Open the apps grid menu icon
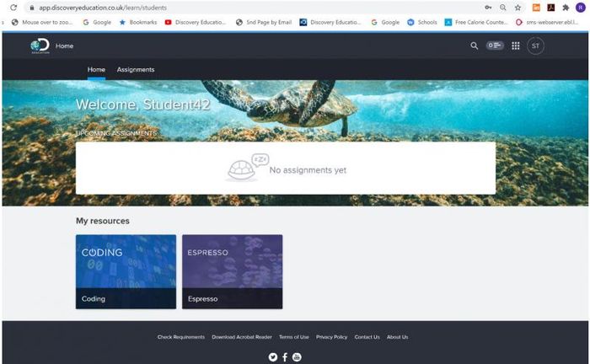 516,45
